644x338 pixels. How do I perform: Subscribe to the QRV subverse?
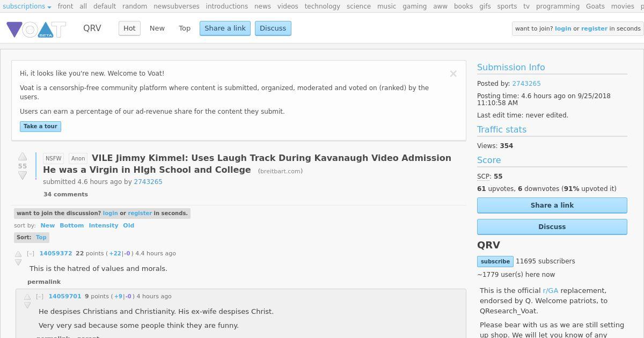[495, 262]
